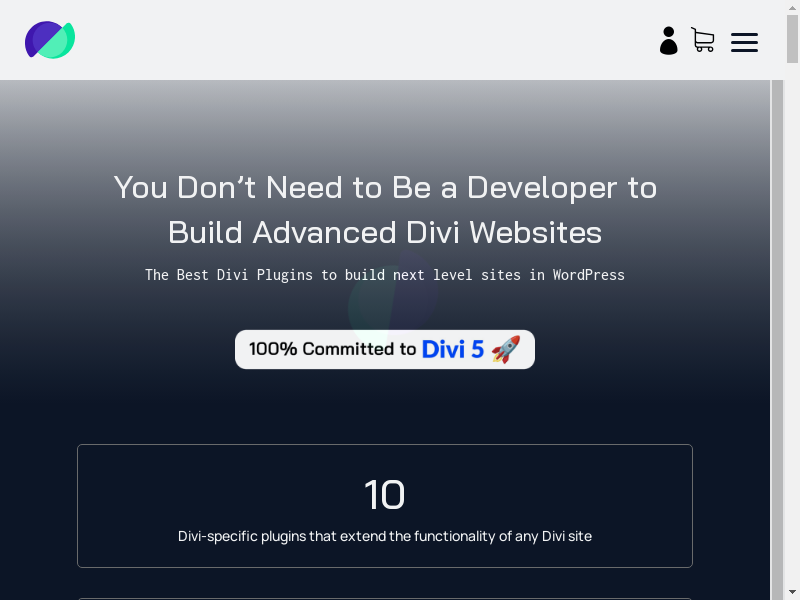800x600 pixels.
Task: Click the "Build Advanced Divi Websites" heading line
Action: [385, 232]
